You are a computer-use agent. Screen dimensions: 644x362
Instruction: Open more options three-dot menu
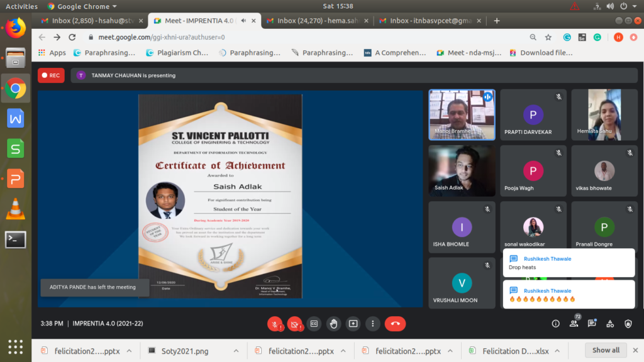click(x=372, y=324)
